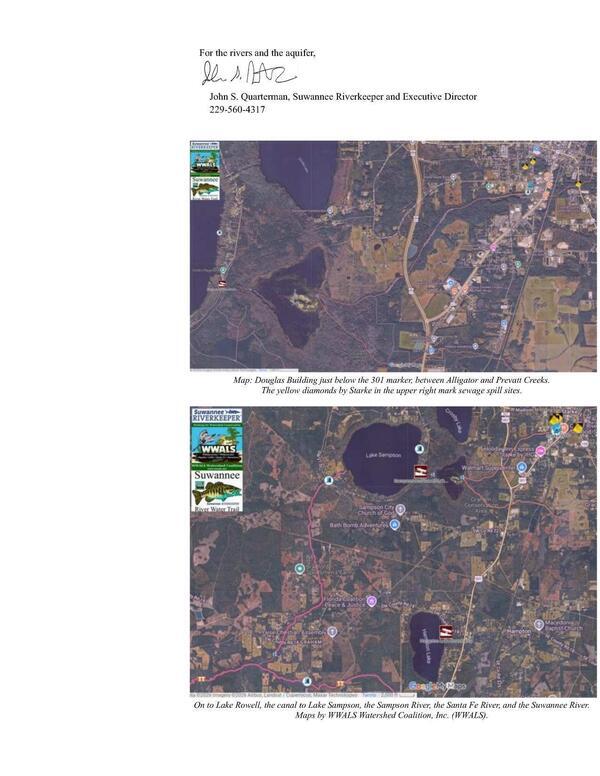Click the 'Hampton' town label on the lower map

(519, 631)
